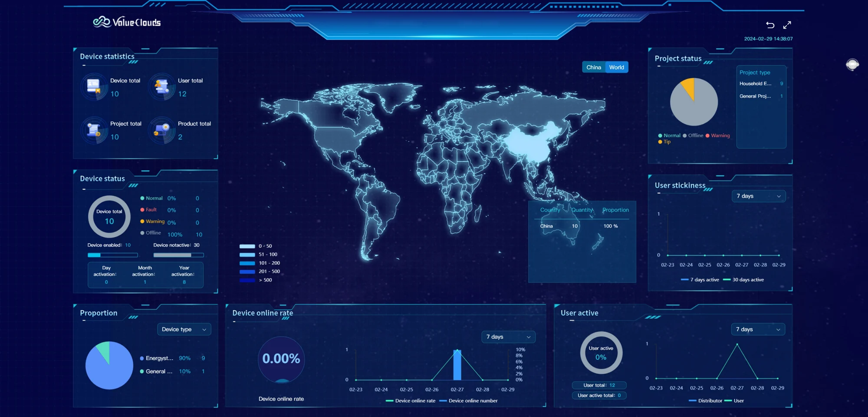
Task: Toggle the 7 days active legend
Action: pos(700,280)
